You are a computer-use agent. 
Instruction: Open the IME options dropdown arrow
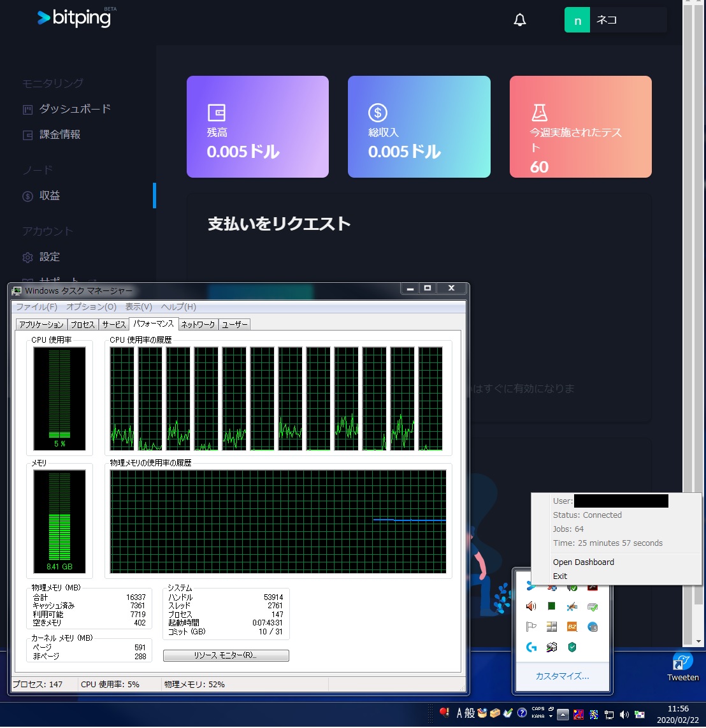551,716
